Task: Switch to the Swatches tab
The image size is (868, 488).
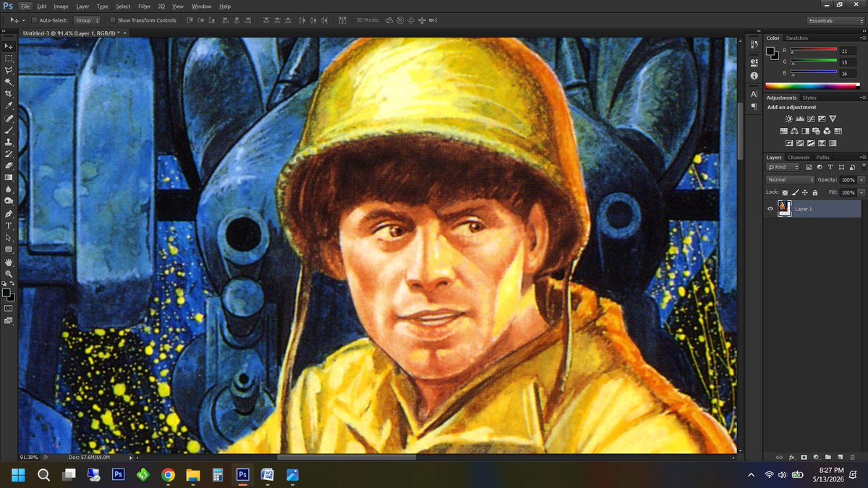Action: click(797, 38)
